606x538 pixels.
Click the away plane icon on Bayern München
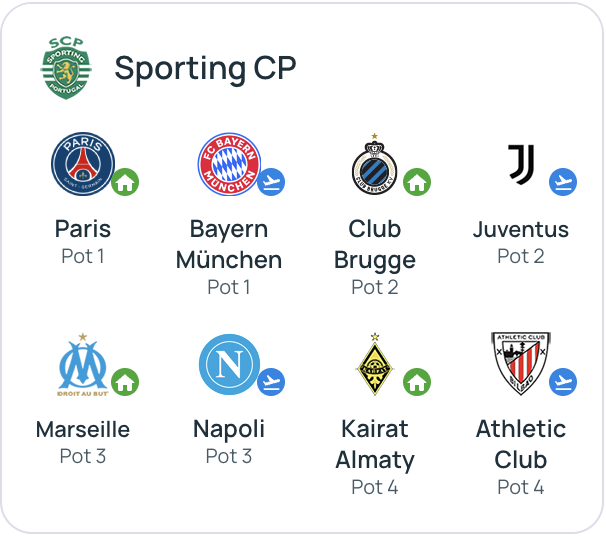[x=271, y=182]
